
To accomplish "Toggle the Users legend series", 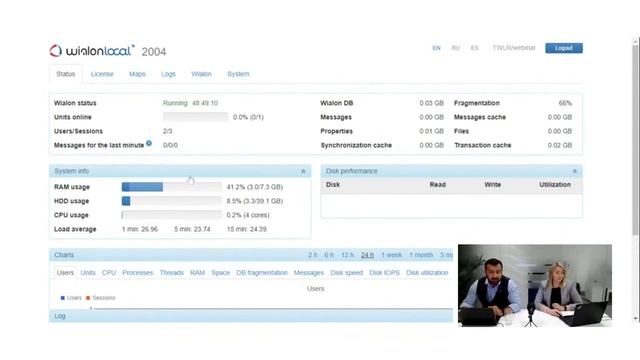I will click(x=71, y=298).
